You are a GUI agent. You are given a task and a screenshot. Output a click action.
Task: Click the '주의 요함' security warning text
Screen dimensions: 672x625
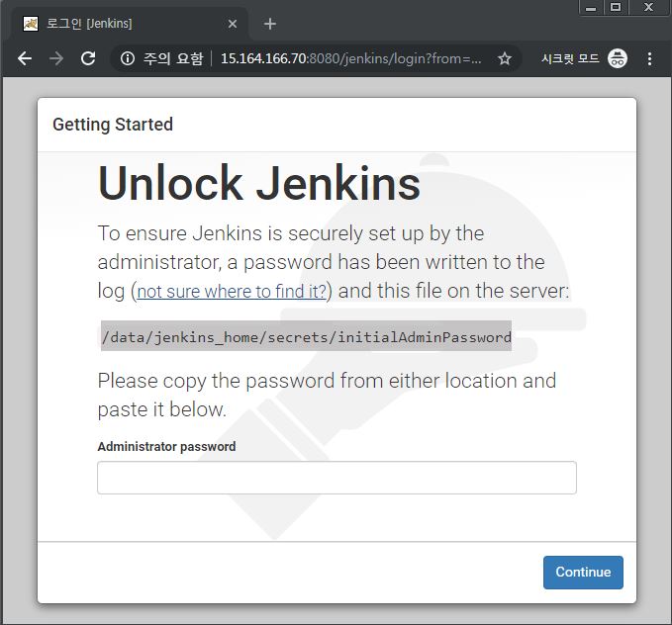pyautogui.click(x=173, y=58)
